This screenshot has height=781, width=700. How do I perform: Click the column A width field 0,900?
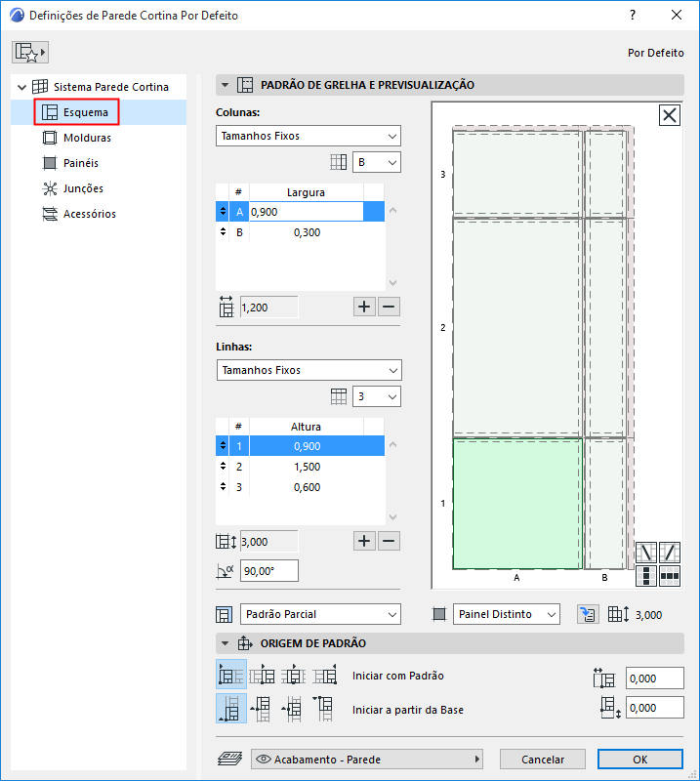(x=306, y=212)
